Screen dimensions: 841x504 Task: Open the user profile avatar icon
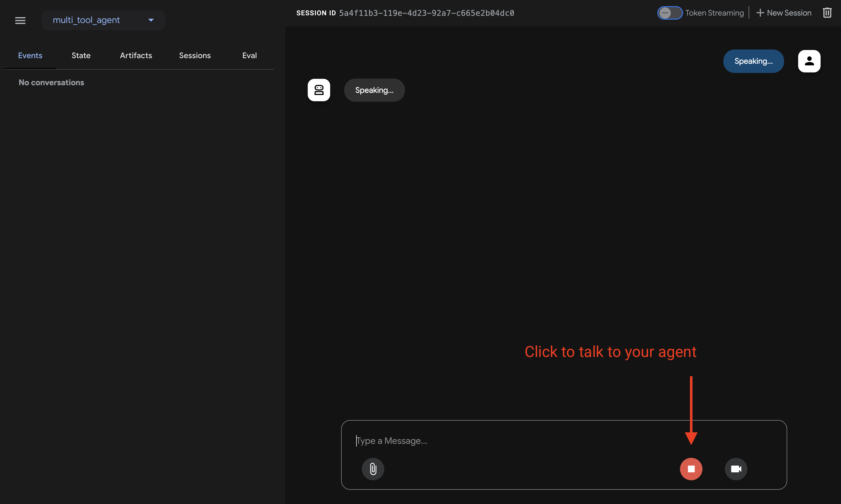(x=809, y=61)
